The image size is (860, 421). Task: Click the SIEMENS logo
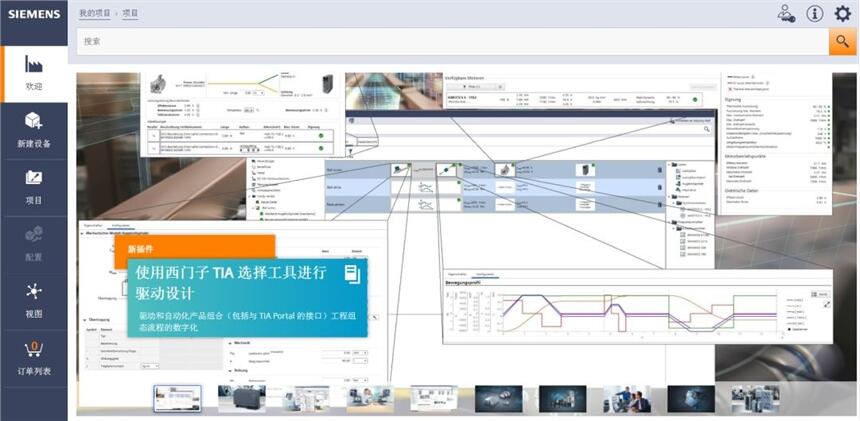[x=34, y=14]
